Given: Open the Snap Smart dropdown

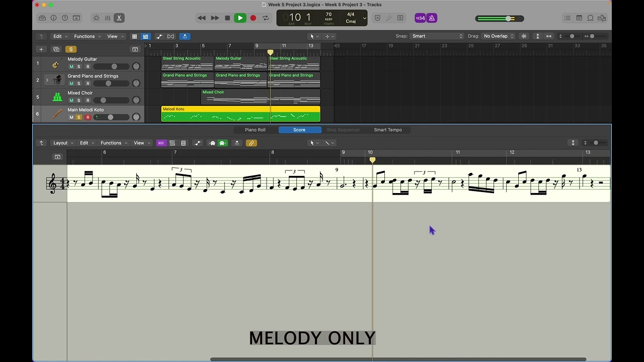Looking at the screenshot, I should pyautogui.click(x=437, y=36).
